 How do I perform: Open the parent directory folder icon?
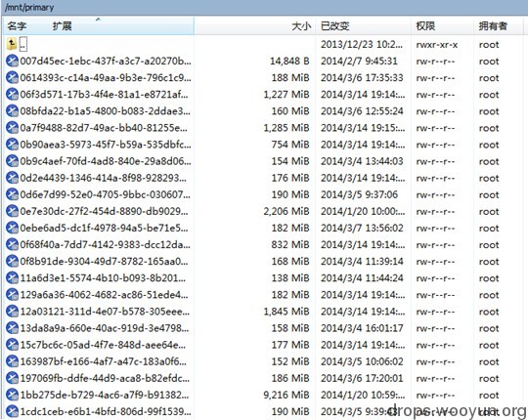point(12,44)
